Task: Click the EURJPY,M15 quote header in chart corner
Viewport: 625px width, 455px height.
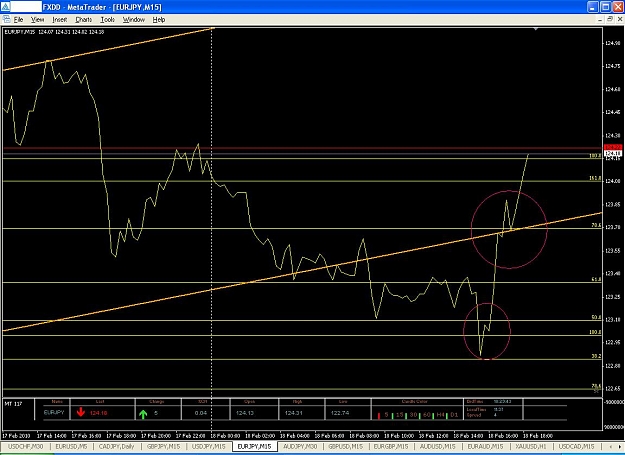Action: pos(54,32)
